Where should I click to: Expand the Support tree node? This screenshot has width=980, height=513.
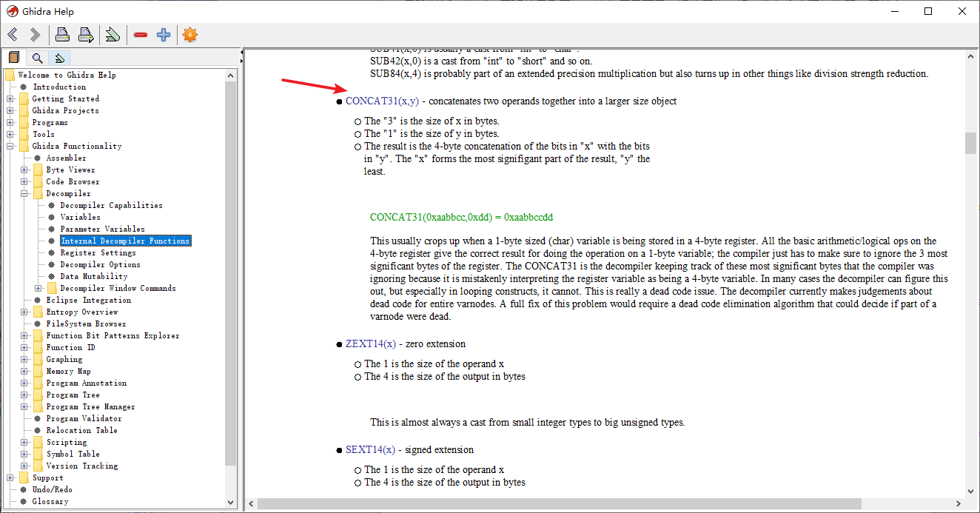[10, 477]
